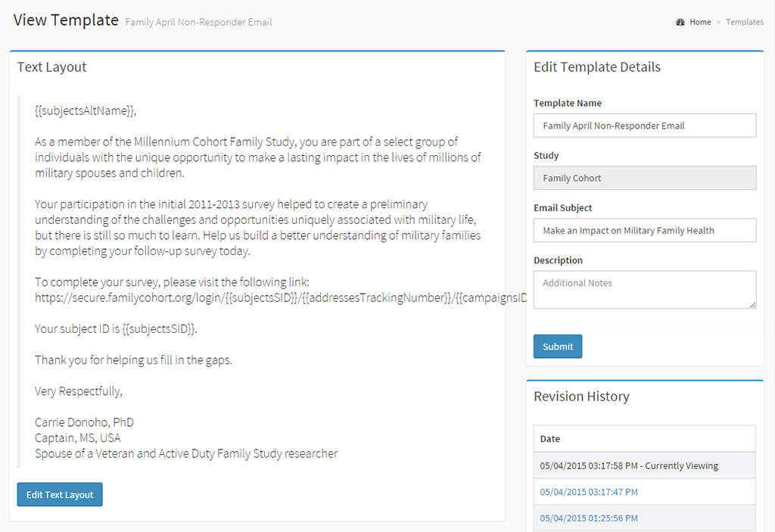Click the Description textarea resize handle
Screen dimensions: 775x532
coord(752,304)
